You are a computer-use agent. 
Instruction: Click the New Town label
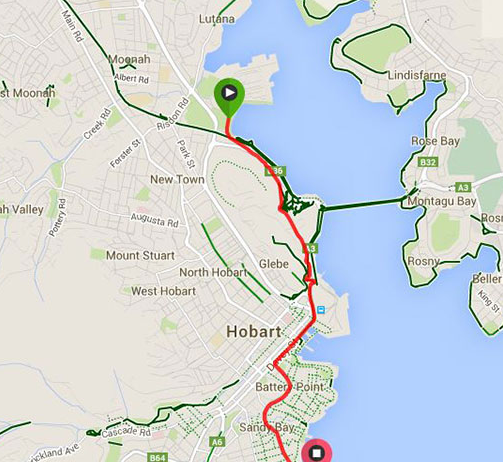(x=177, y=179)
